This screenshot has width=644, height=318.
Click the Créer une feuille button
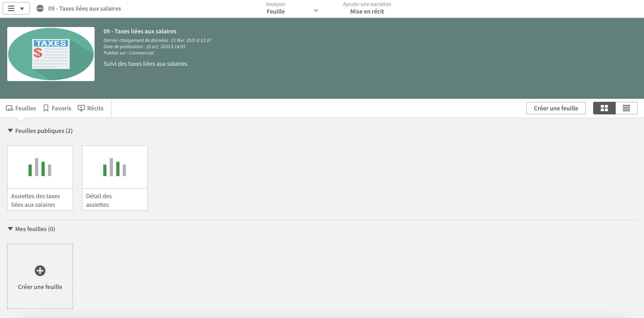[x=556, y=108]
